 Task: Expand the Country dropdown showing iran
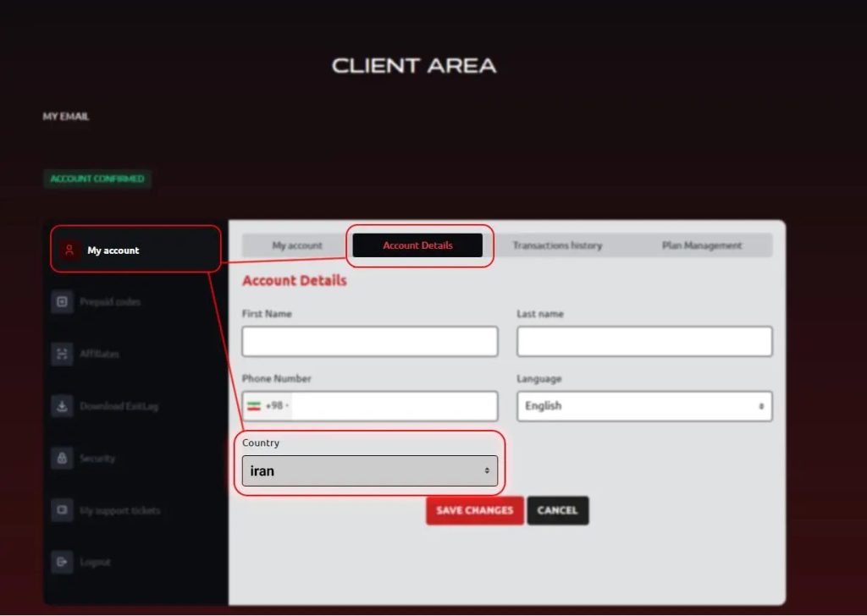pyautogui.click(x=370, y=470)
